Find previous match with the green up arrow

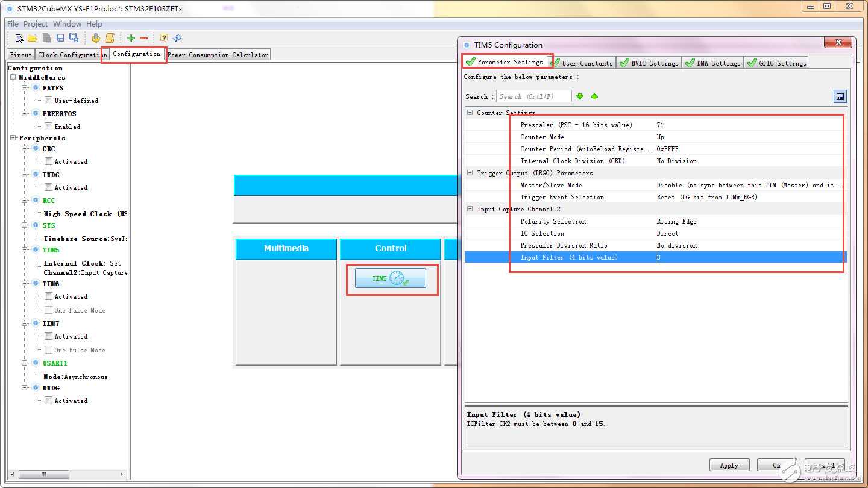point(594,96)
